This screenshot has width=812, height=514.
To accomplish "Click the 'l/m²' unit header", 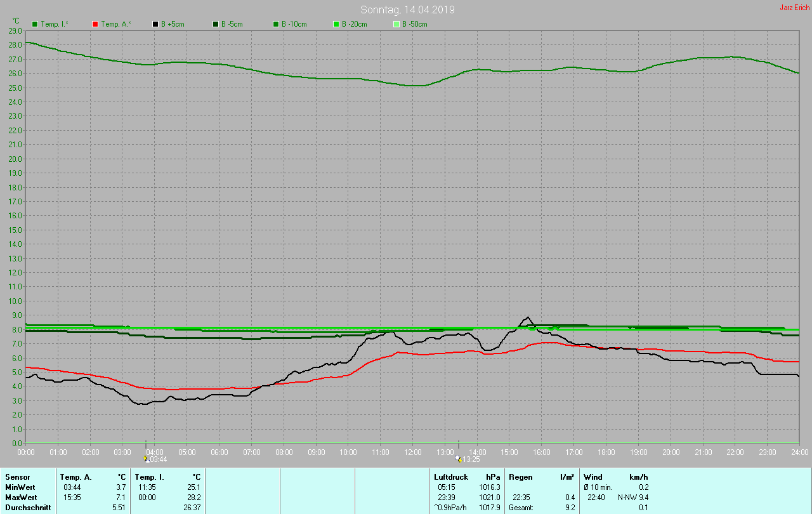I will pyautogui.click(x=568, y=477).
